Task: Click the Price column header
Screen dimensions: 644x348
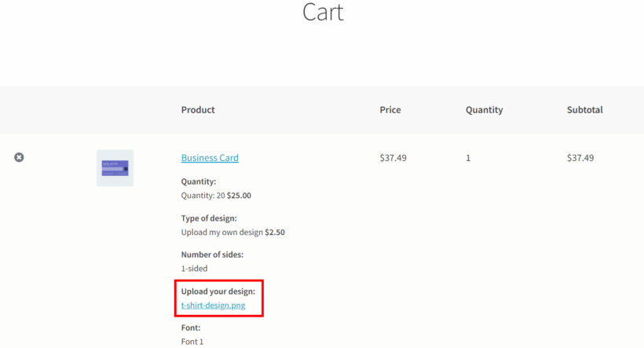Action: pos(390,110)
